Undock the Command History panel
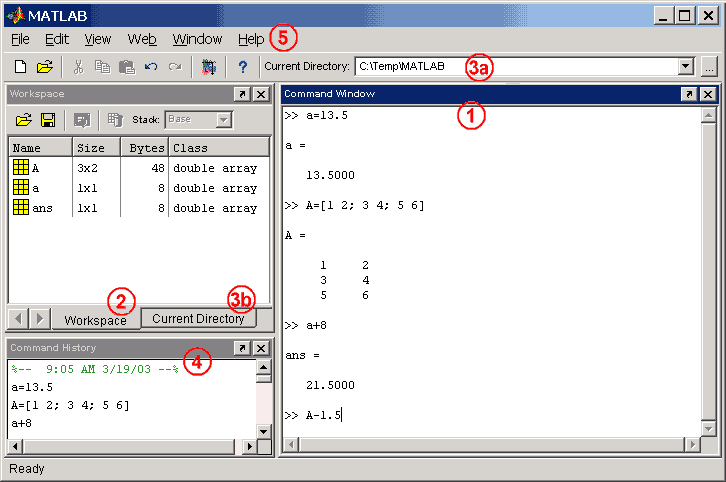This screenshot has height=482, width=726. pyautogui.click(x=242, y=348)
